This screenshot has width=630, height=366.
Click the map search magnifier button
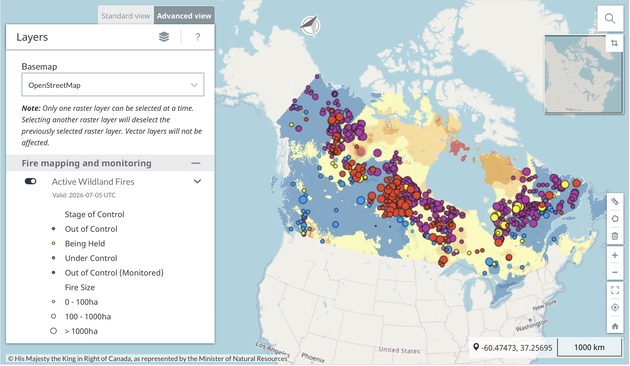point(610,18)
